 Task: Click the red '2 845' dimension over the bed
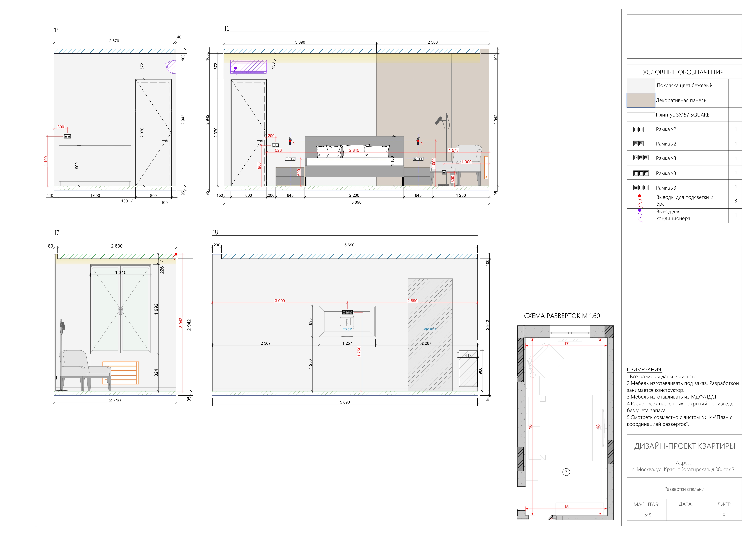[x=354, y=150]
